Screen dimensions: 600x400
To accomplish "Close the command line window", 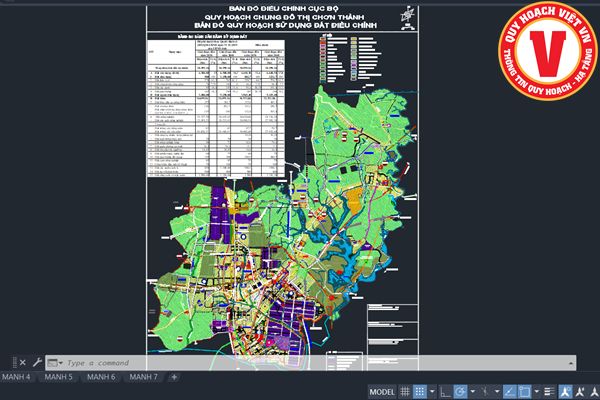I will click(x=22, y=362).
